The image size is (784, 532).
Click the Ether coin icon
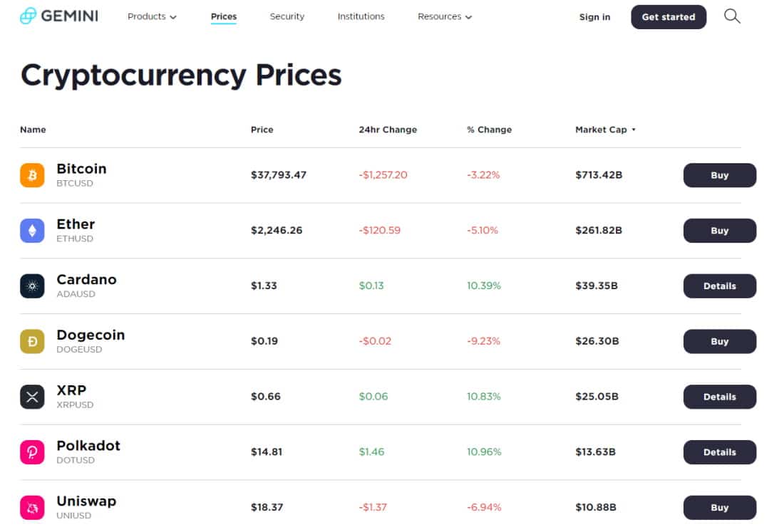32,231
